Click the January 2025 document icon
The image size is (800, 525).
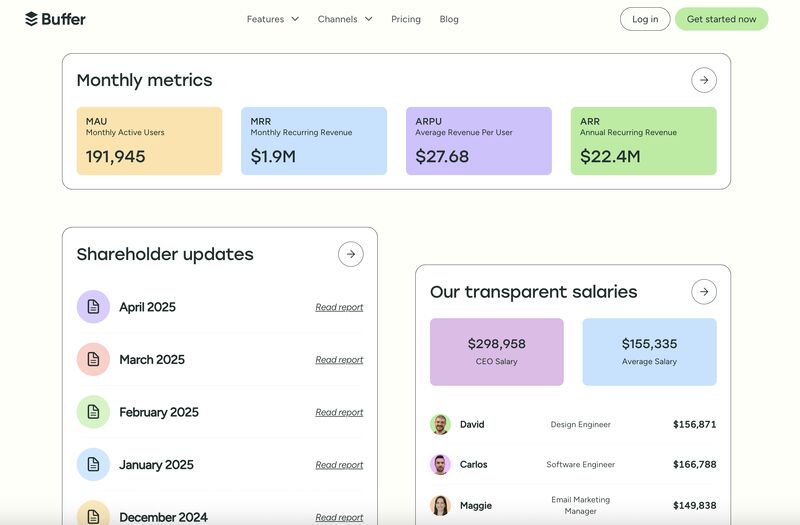point(93,464)
